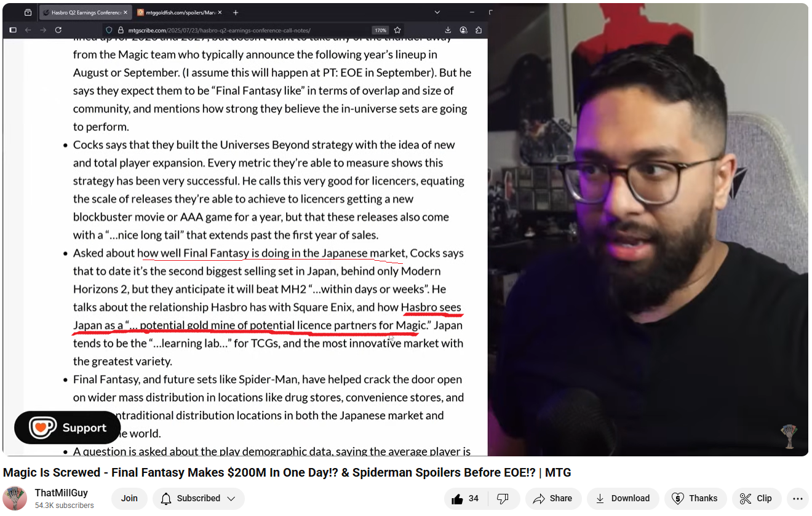This screenshot has width=812, height=516.
Task: Toggle the 170% zoom reset badge
Action: point(380,30)
